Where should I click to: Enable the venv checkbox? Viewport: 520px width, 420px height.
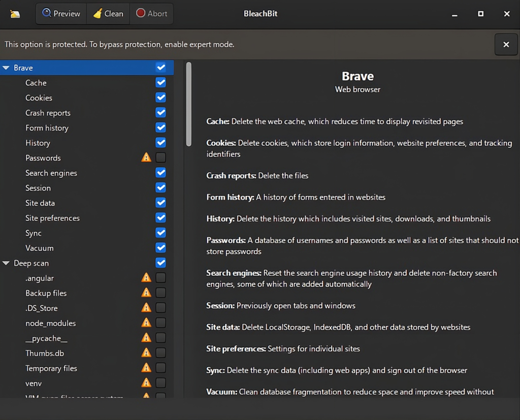[x=161, y=383]
